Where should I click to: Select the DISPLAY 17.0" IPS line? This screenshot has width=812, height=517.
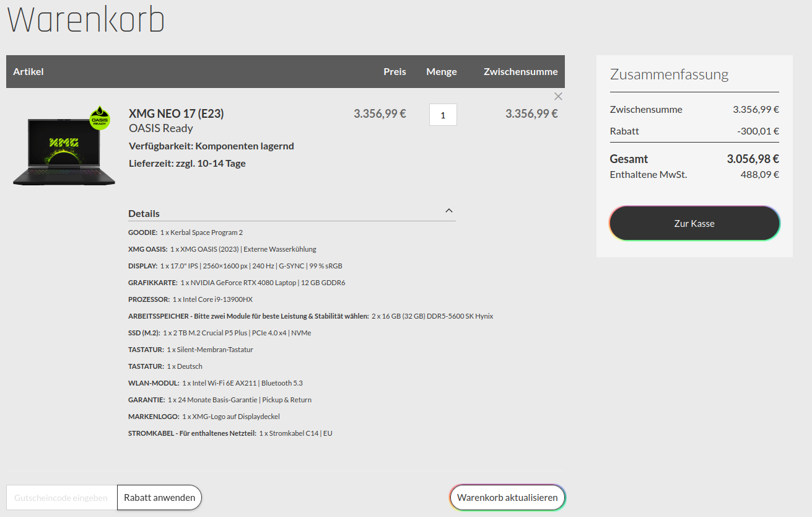[235, 266]
